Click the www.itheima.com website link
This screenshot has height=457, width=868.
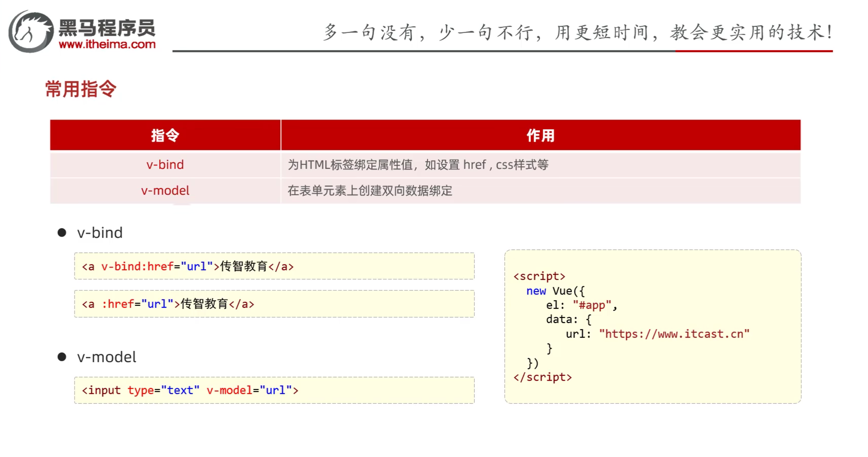(x=107, y=44)
